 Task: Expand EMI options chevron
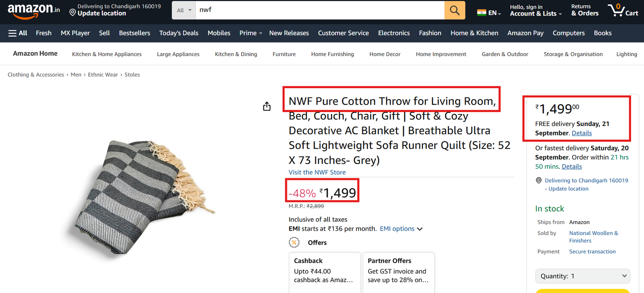419,229
